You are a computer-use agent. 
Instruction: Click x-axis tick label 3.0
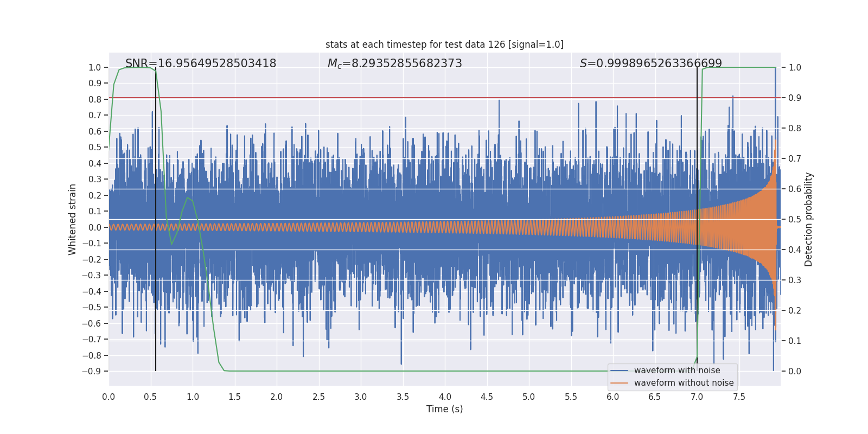(361, 397)
